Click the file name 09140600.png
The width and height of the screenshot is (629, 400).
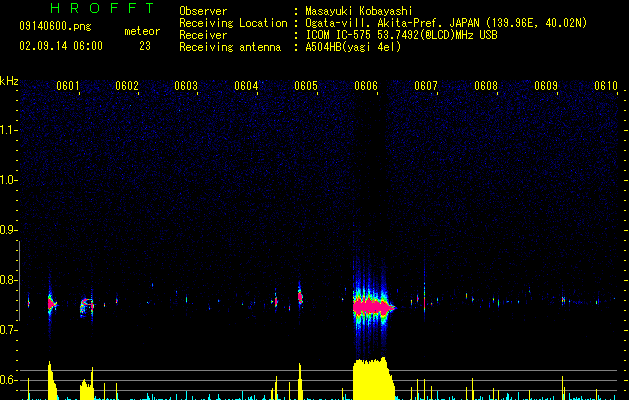[55, 26]
